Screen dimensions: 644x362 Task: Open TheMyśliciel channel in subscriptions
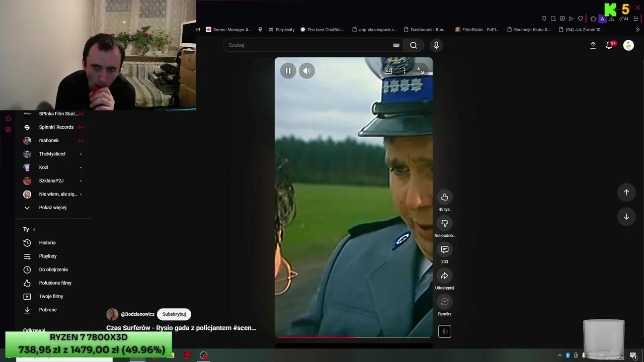(53, 154)
